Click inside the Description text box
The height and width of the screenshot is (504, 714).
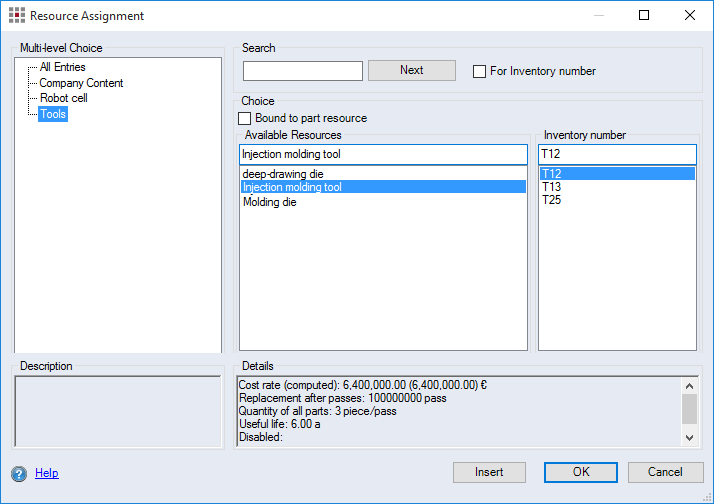[x=117, y=412]
